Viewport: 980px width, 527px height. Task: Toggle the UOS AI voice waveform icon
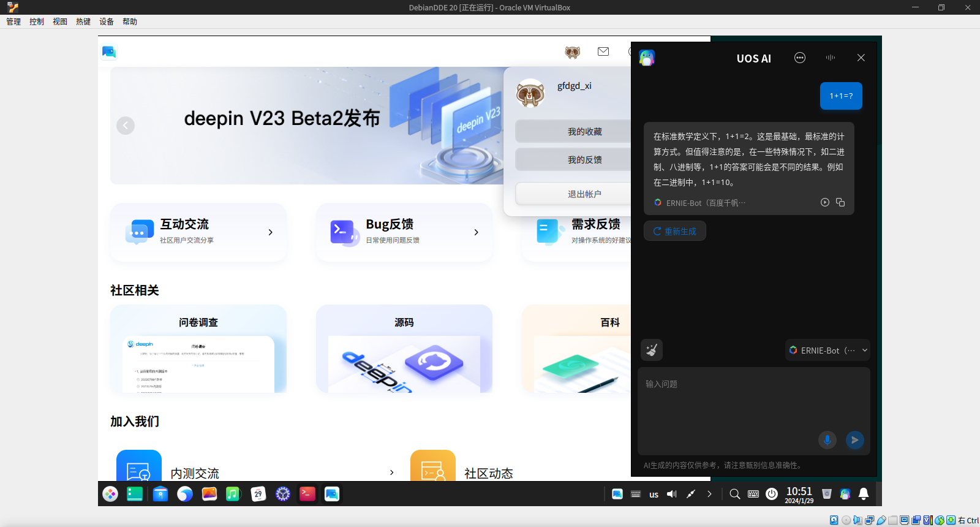[x=831, y=58]
